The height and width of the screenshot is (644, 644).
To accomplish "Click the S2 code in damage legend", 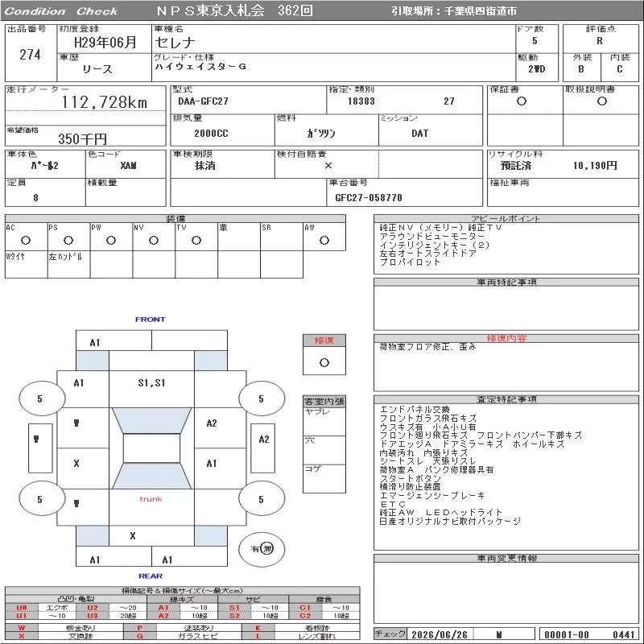I will (234, 616).
